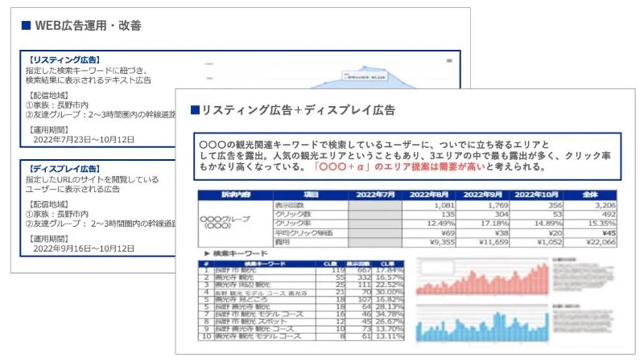Click keyword row 3 善光寺 周辺 観光

click(243, 285)
